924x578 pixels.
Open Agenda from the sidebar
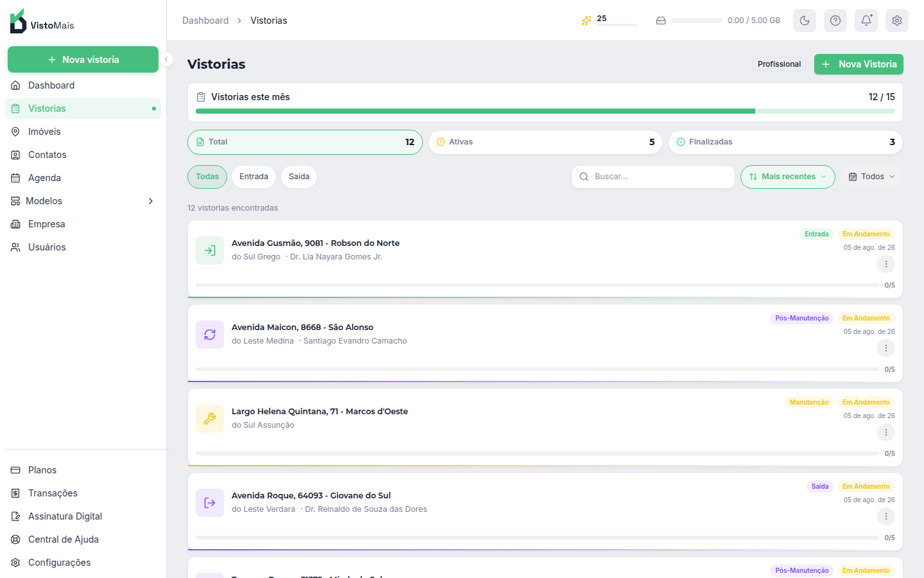(x=83, y=178)
